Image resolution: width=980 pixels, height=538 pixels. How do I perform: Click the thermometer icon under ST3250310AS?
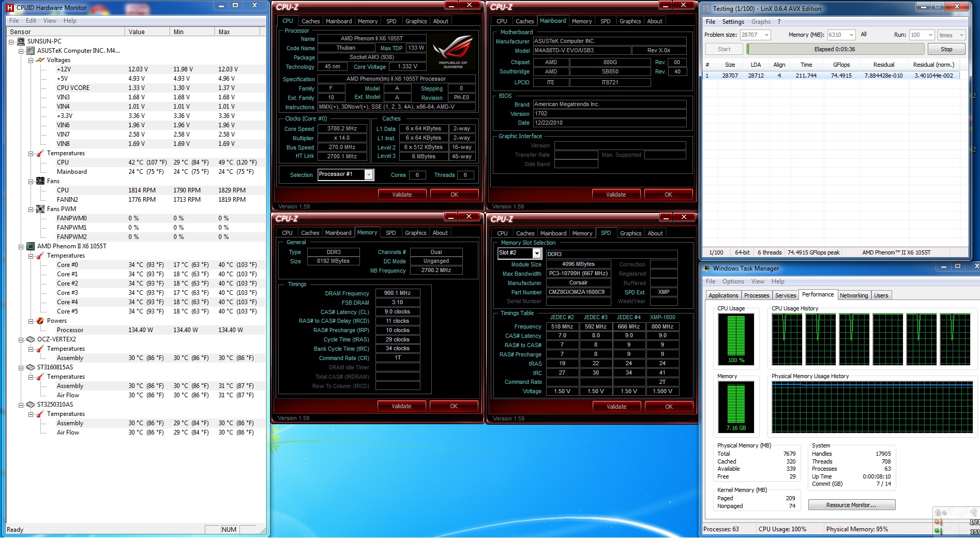[x=41, y=414]
